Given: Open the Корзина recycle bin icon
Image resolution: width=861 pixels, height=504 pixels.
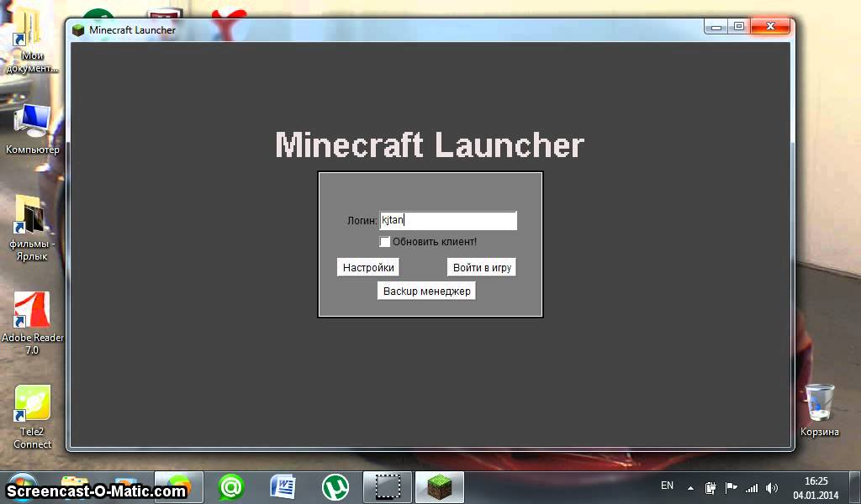Looking at the screenshot, I should pos(819,410).
